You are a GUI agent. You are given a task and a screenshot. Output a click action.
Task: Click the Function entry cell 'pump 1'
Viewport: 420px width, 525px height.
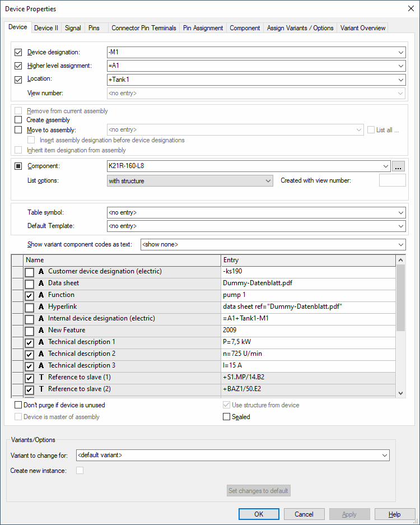point(308,295)
